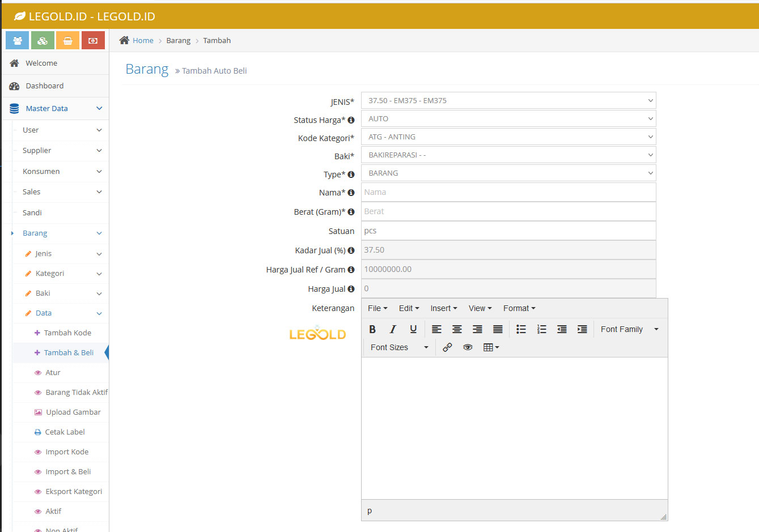
Task: Open the Format menu
Action: click(518, 308)
